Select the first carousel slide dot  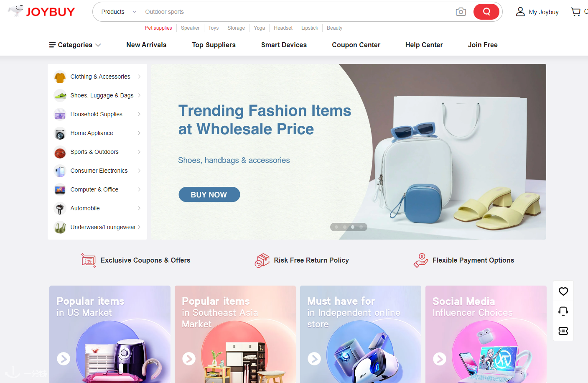pos(336,227)
